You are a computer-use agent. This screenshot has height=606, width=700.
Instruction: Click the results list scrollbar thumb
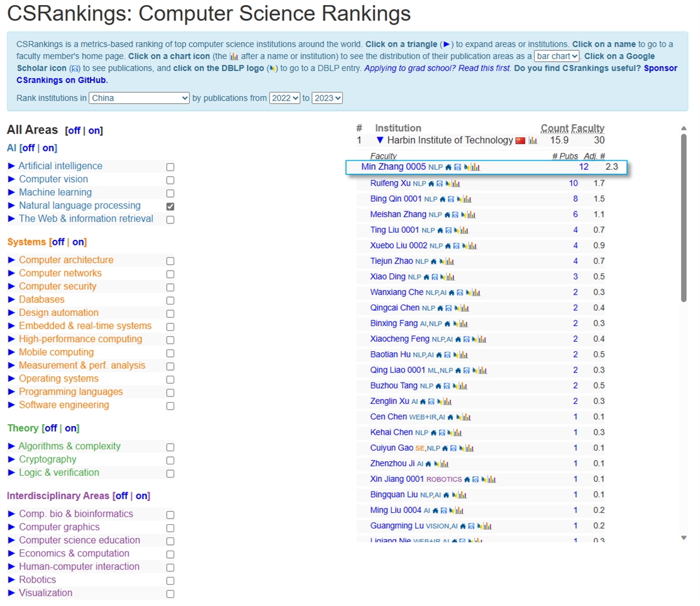(684, 218)
